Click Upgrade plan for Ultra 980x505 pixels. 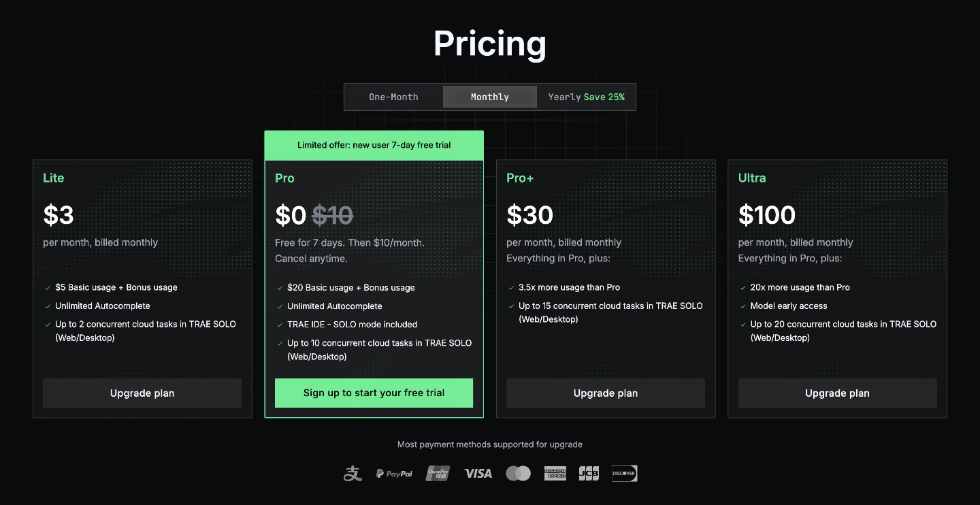[837, 393]
